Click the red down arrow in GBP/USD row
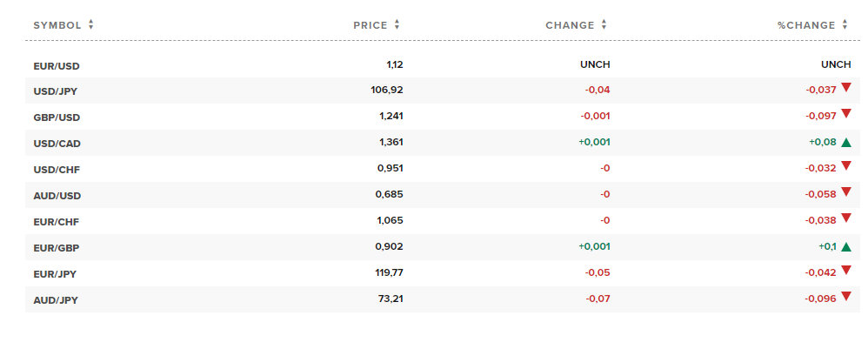 [x=846, y=113]
